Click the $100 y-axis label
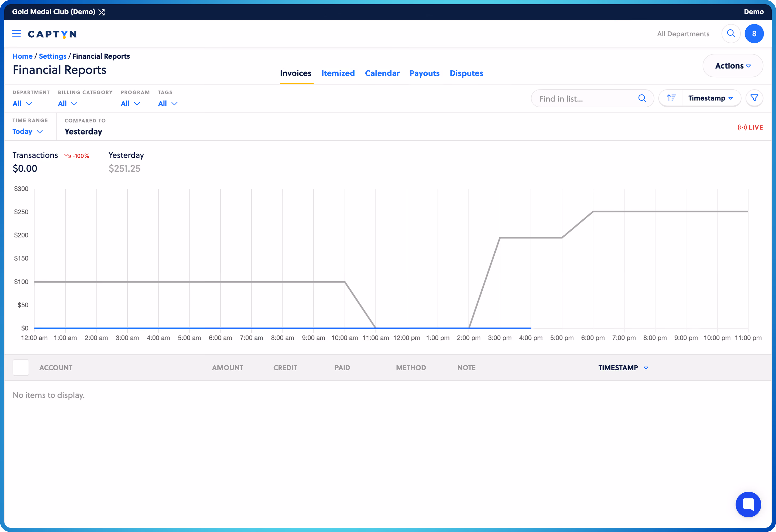Viewport: 776px width, 532px height. 21,281
